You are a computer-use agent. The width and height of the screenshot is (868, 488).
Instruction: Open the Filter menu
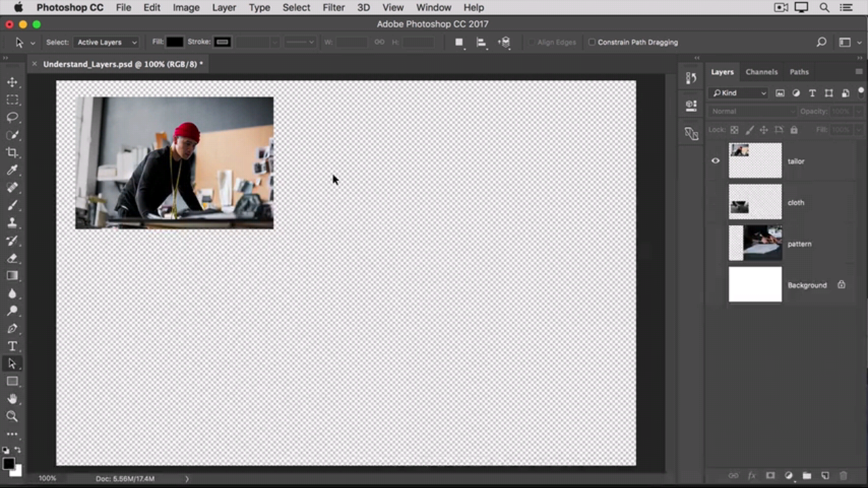click(x=333, y=7)
